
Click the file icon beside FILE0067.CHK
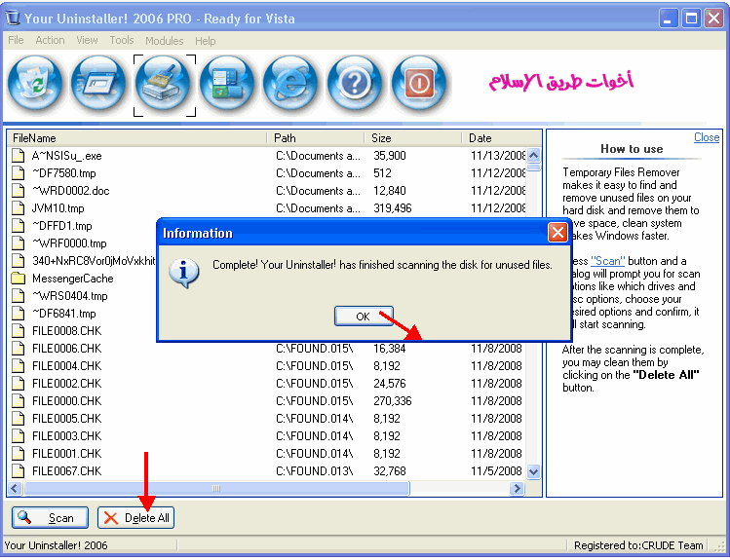19,470
